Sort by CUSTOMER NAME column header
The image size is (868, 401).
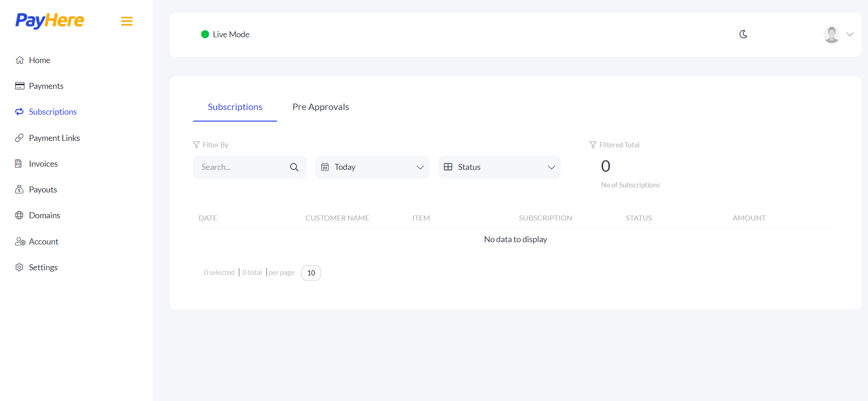[337, 218]
